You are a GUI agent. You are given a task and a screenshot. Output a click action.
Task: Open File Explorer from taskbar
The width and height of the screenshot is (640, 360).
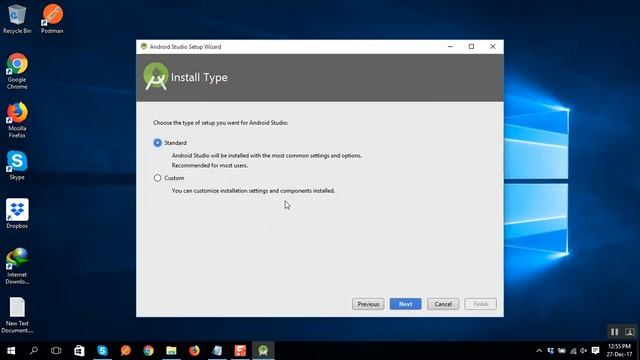tap(171, 351)
